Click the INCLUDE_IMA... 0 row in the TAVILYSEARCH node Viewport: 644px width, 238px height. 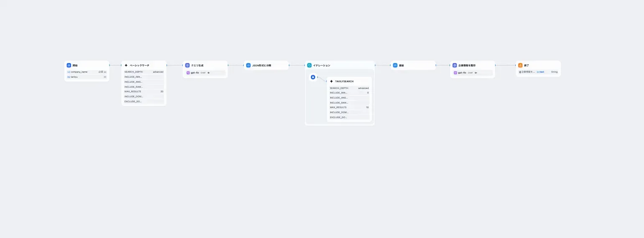349,93
